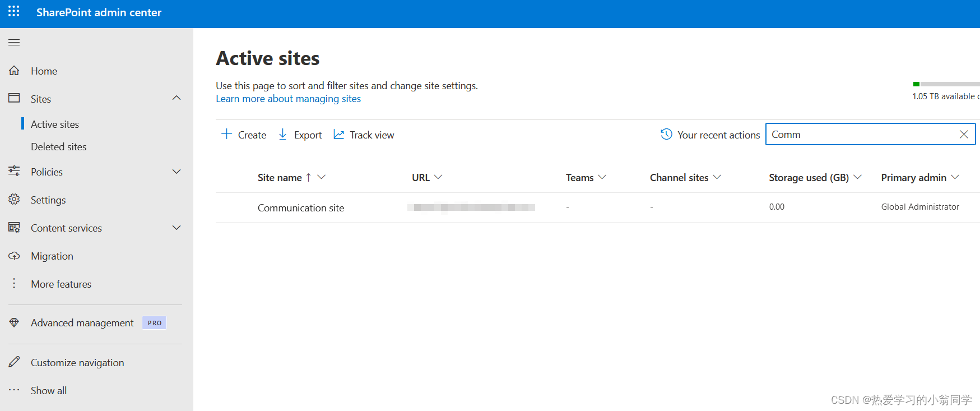
Task: Click the Show all ellipsis icon
Action: point(14,390)
